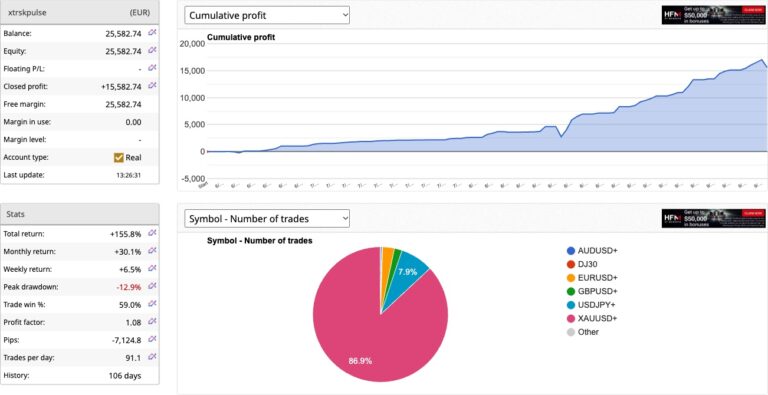Click the last update time 13:26:31

click(x=130, y=175)
